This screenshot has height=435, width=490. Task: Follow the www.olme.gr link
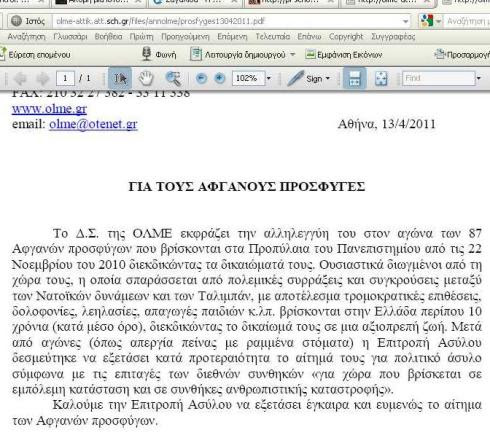pyautogui.click(x=49, y=109)
